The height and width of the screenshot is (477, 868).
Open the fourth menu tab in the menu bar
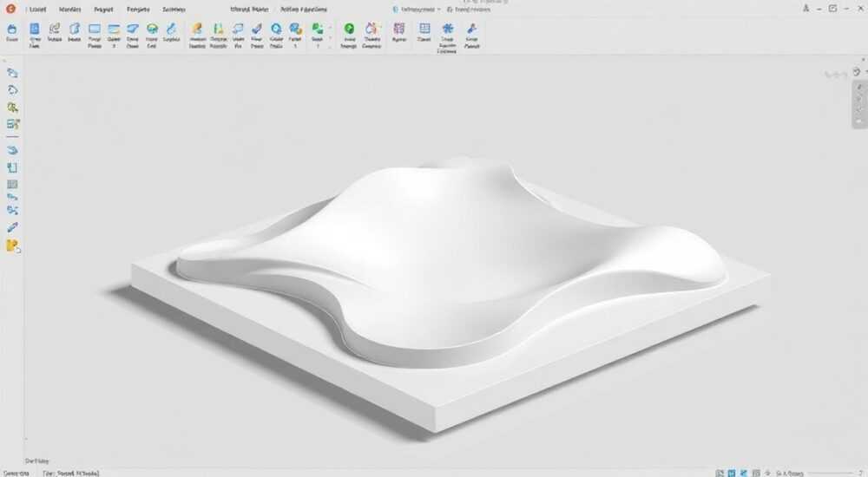[x=138, y=10]
